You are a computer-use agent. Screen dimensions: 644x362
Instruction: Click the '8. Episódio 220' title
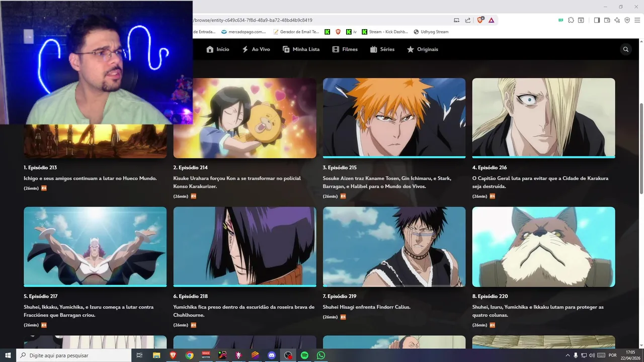[x=490, y=296]
